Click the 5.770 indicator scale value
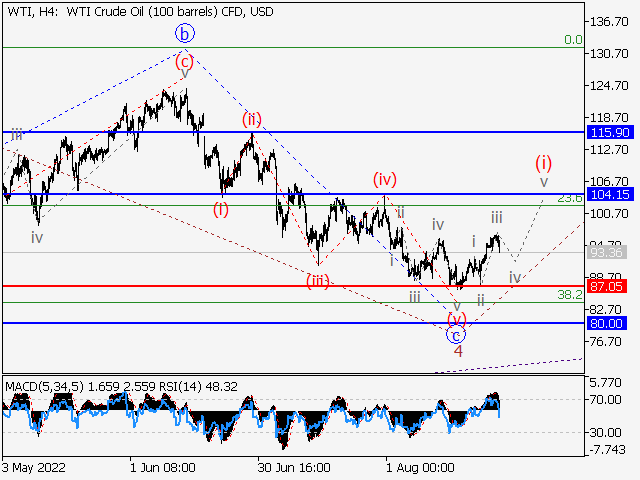The image size is (640, 480). pos(606,383)
